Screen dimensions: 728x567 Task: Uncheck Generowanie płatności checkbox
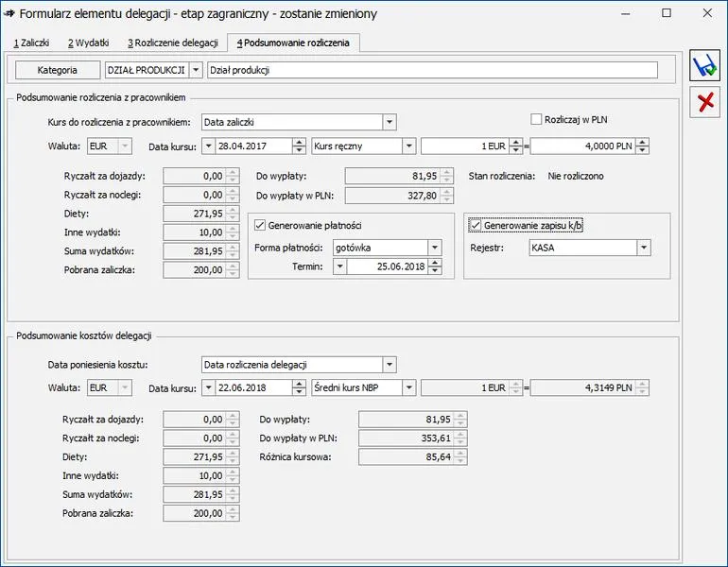[260, 226]
